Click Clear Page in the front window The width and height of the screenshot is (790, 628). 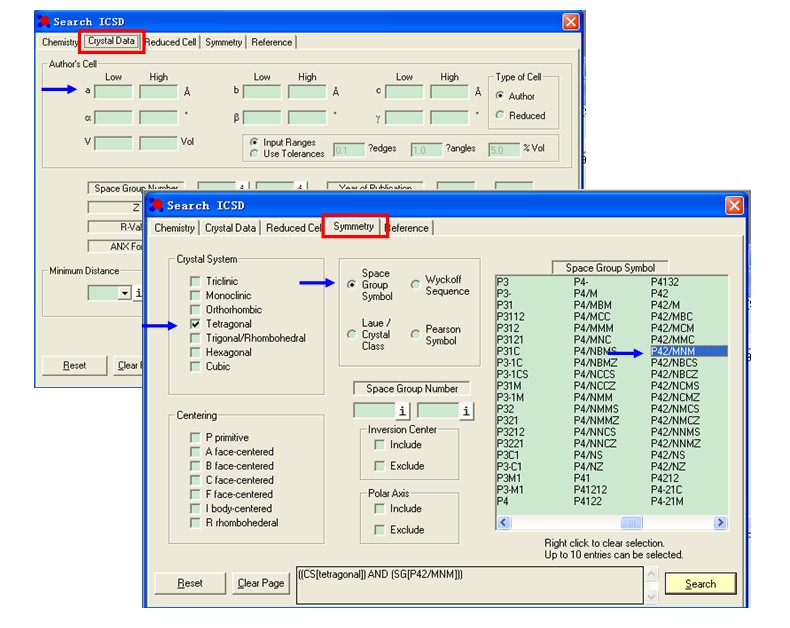(x=261, y=583)
